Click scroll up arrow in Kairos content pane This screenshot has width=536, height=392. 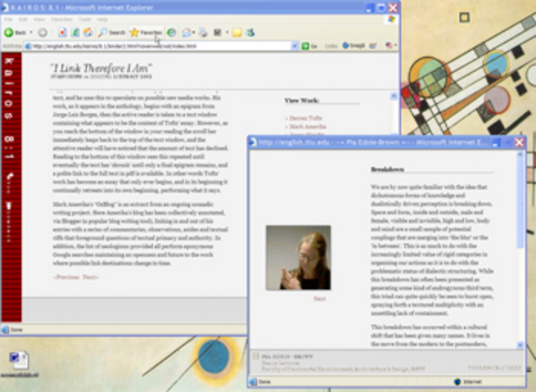pos(394,96)
